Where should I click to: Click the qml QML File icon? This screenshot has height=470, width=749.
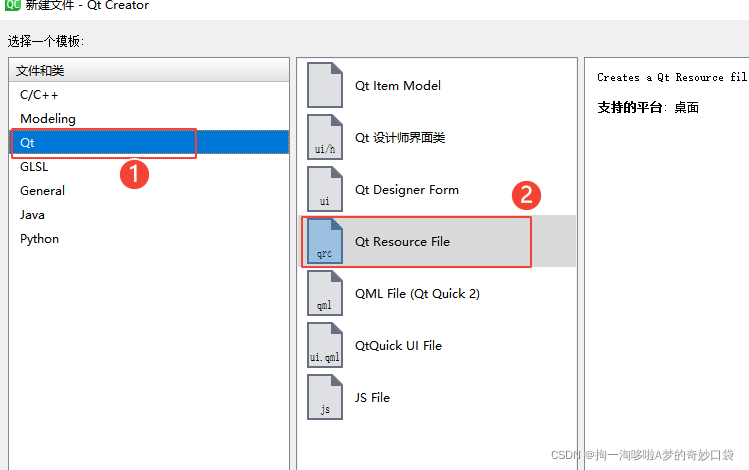[x=325, y=293]
